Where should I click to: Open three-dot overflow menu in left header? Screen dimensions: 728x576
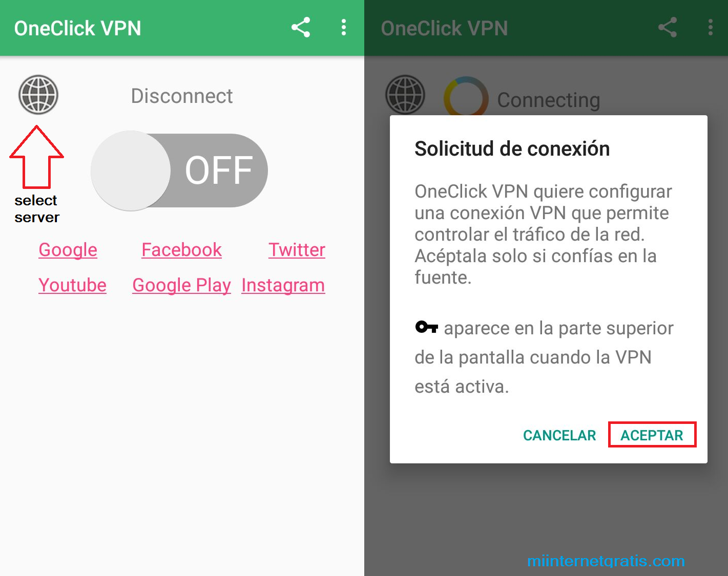coord(344,27)
